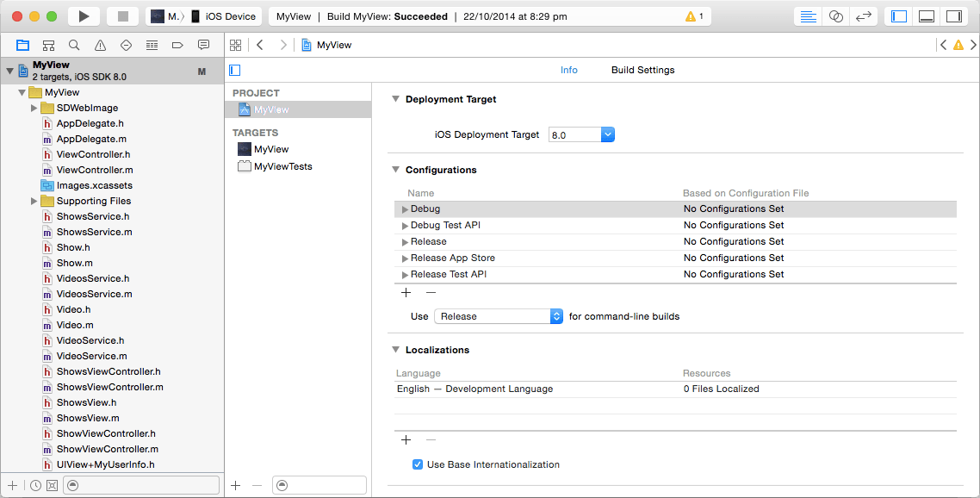Add a file using the navigator plus button
980x498 pixels.
13,485
